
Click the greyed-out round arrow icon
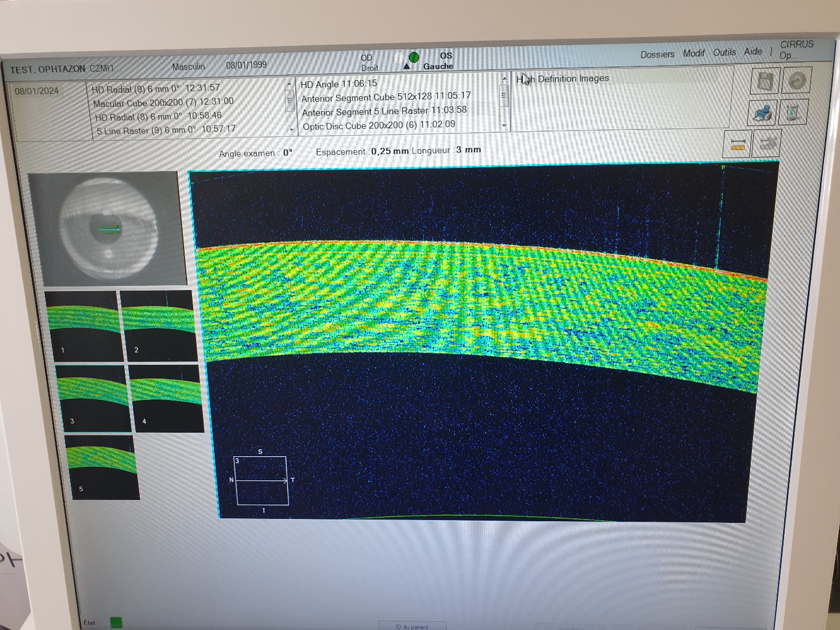(x=796, y=81)
